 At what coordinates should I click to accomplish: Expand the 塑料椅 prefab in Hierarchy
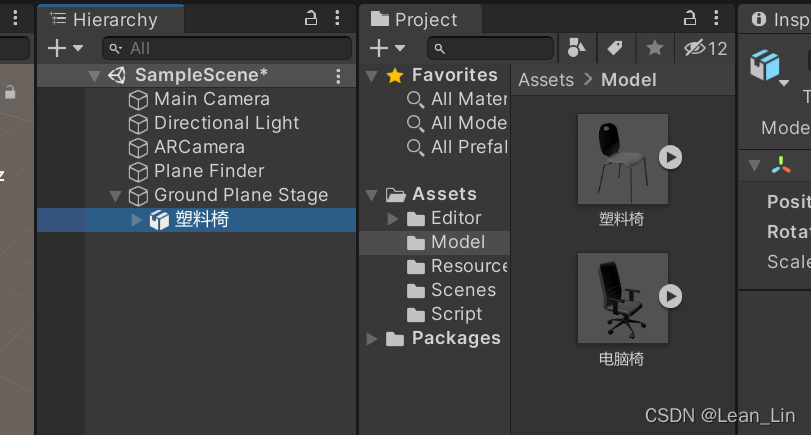[137, 220]
